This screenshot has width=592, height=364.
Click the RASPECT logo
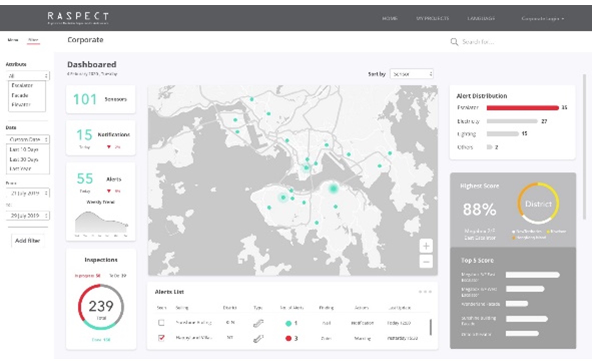(78, 18)
